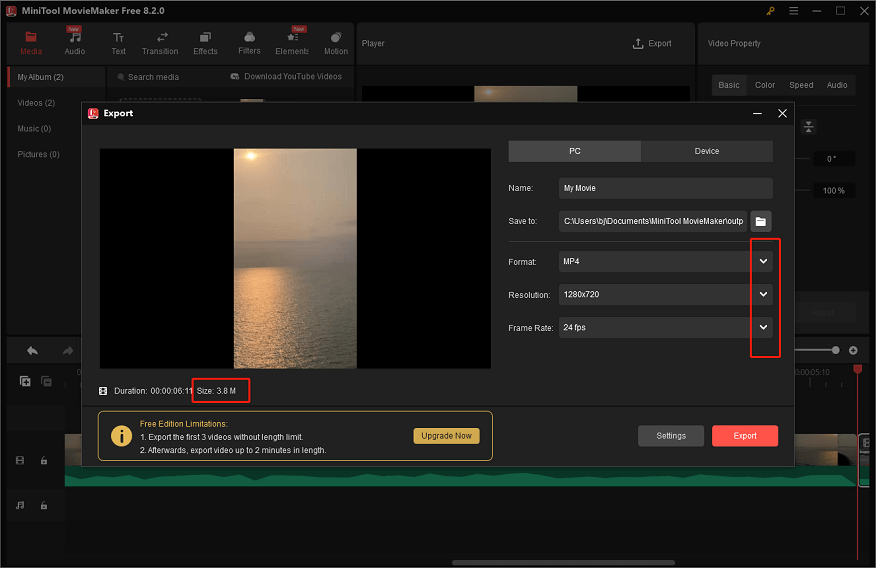Close the Export dialog
The height and width of the screenshot is (568, 876).
pos(782,113)
